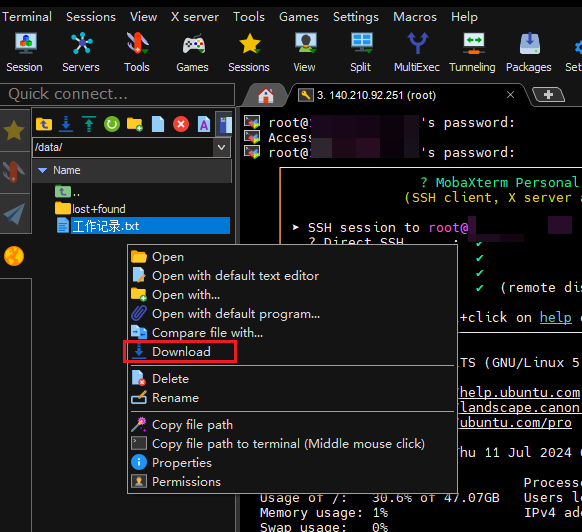Choose Compare file with... option
Viewport: 582px width, 532px height.
[292, 333]
